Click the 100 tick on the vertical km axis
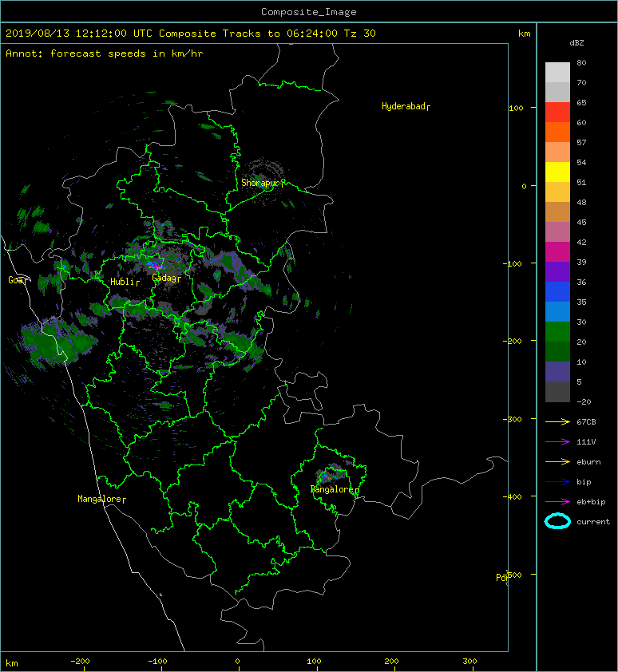 516,108
